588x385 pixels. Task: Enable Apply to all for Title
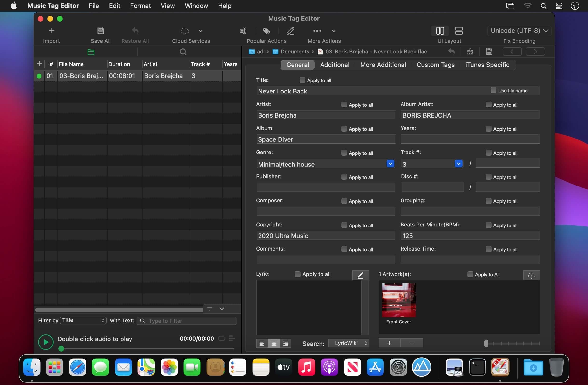tap(302, 80)
